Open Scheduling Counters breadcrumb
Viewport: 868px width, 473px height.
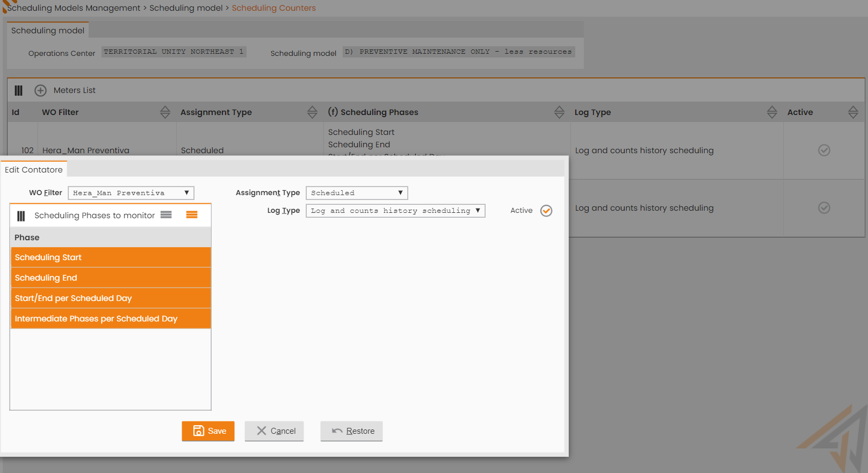(273, 8)
